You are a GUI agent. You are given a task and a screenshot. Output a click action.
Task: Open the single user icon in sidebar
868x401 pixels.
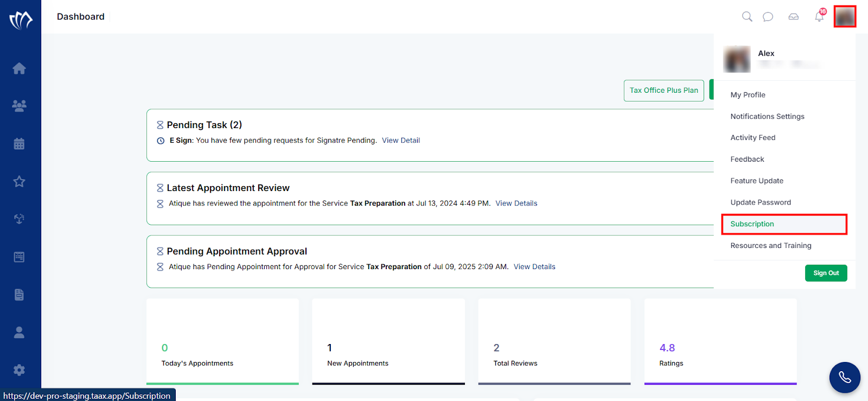(x=19, y=332)
